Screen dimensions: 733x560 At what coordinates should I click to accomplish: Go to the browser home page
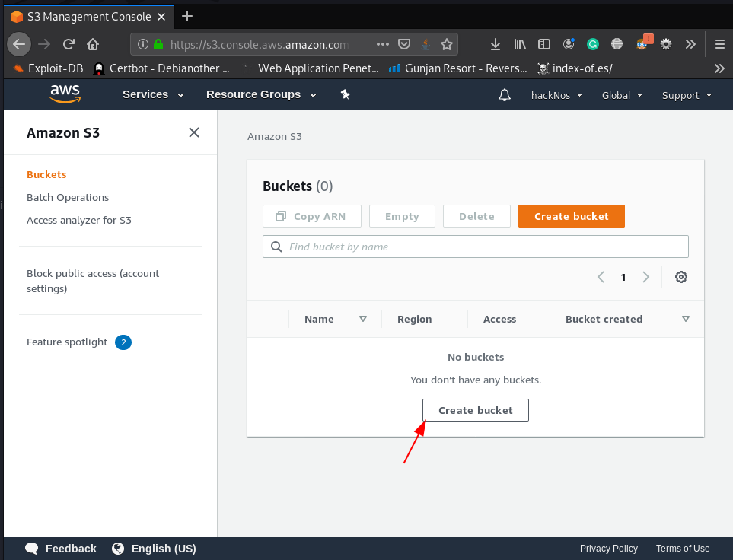tap(93, 44)
